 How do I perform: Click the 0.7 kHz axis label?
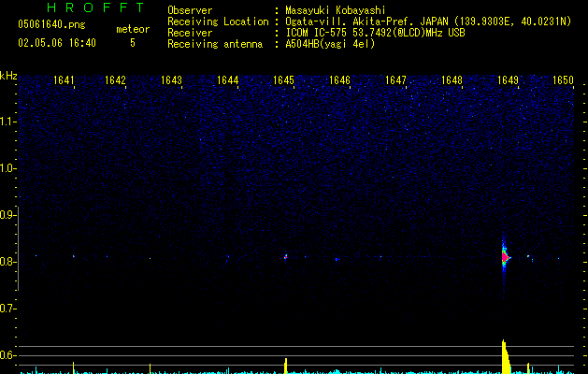[7, 309]
